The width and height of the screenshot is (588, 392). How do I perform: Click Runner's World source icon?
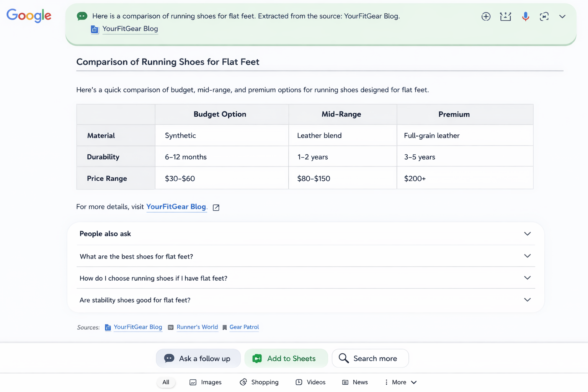pyautogui.click(x=171, y=327)
